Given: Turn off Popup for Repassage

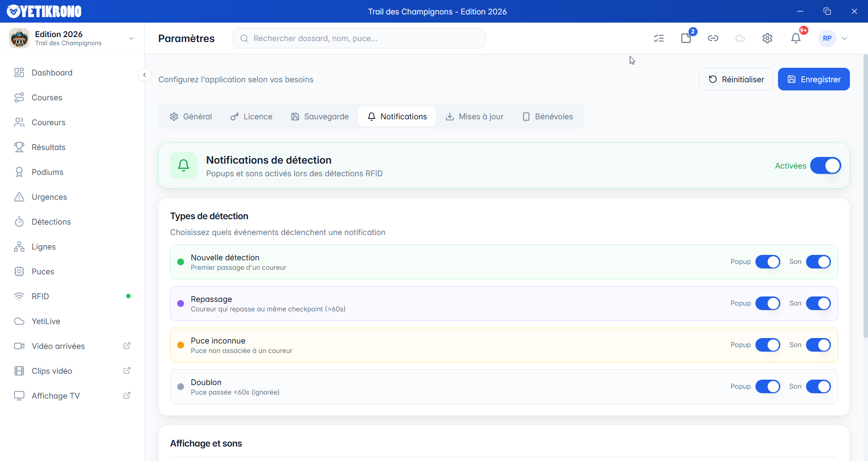Looking at the screenshot, I should 768,303.
